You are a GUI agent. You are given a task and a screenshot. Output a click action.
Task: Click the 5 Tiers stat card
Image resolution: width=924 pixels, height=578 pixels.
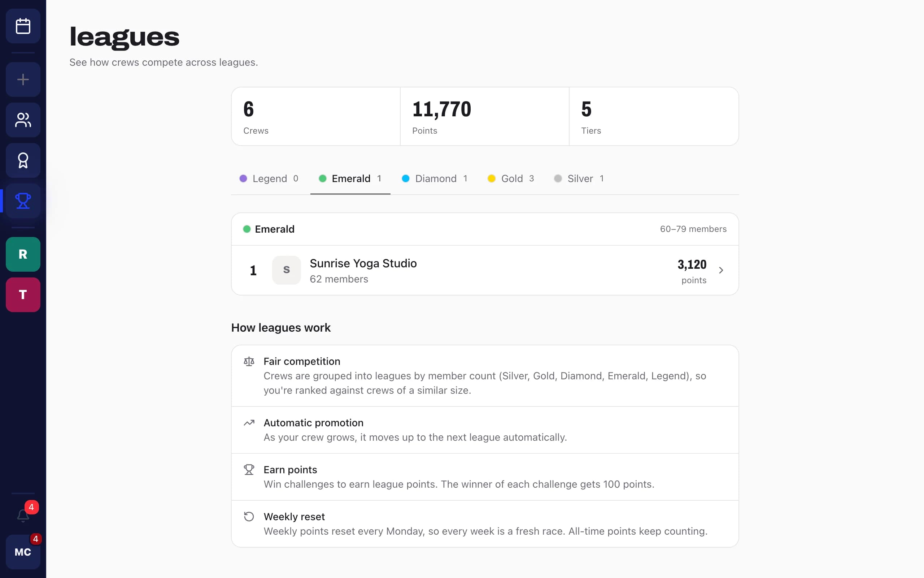(654, 116)
